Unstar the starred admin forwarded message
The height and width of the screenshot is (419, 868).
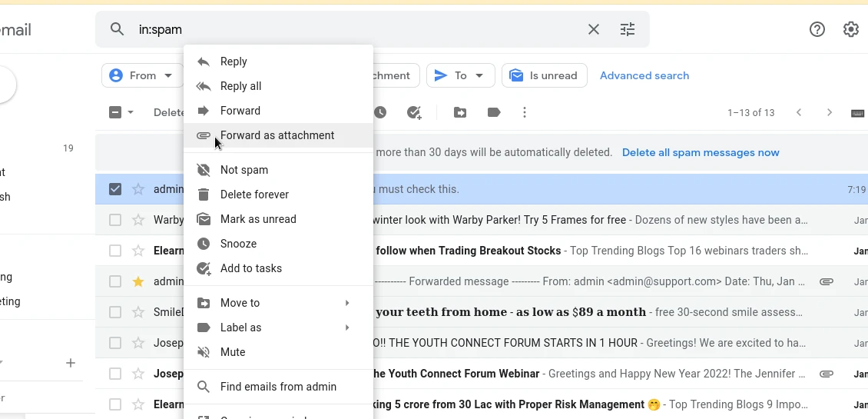(138, 281)
